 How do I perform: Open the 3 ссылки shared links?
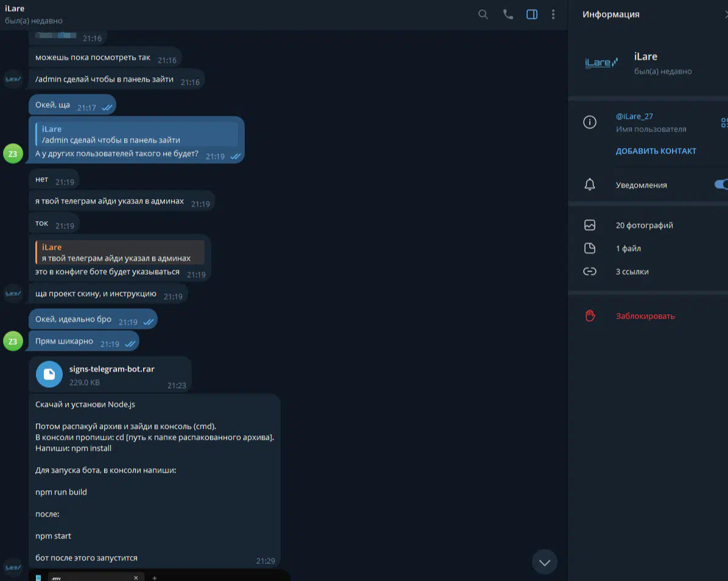coord(632,272)
